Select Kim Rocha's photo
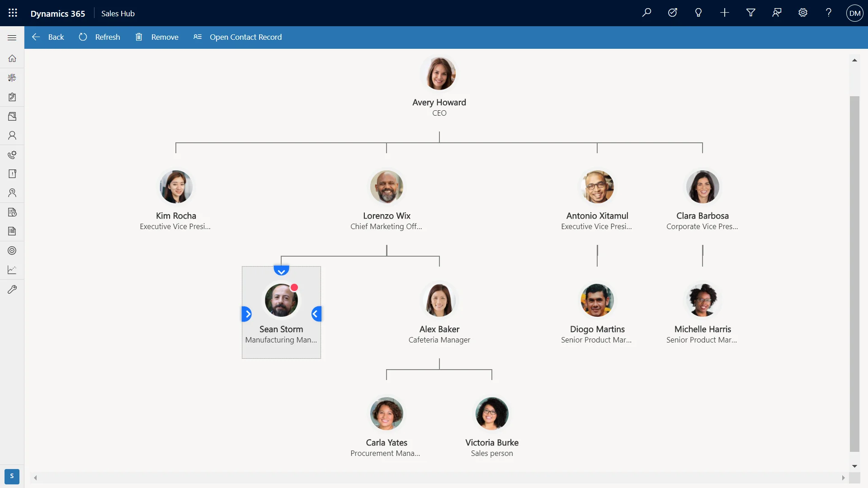Screen dimensions: 868x488 coord(176,187)
